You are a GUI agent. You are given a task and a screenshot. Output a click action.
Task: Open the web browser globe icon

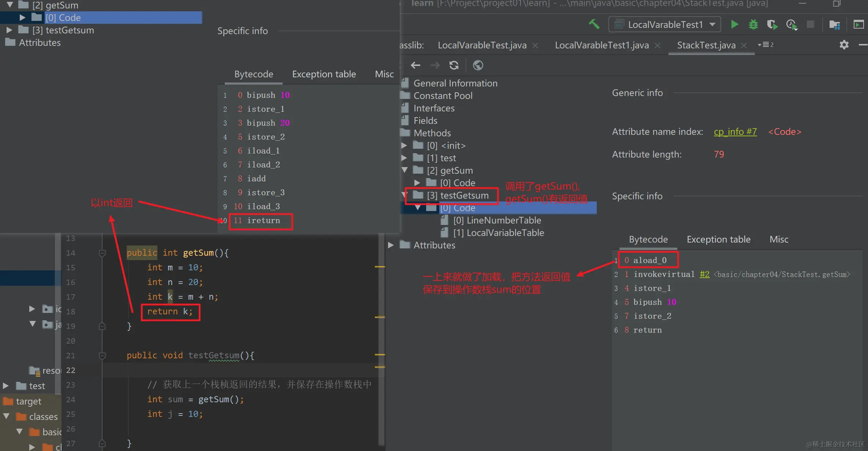[x=478, y=65]
